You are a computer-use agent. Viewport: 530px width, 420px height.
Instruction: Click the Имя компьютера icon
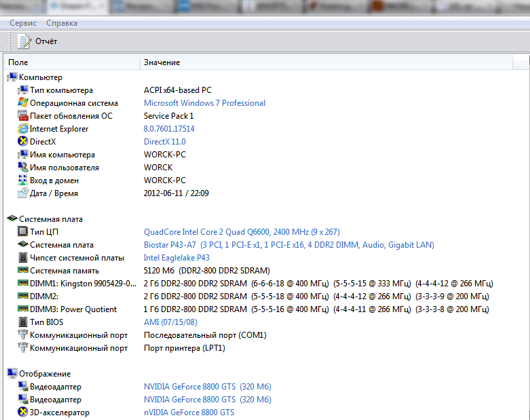[23, 155]
